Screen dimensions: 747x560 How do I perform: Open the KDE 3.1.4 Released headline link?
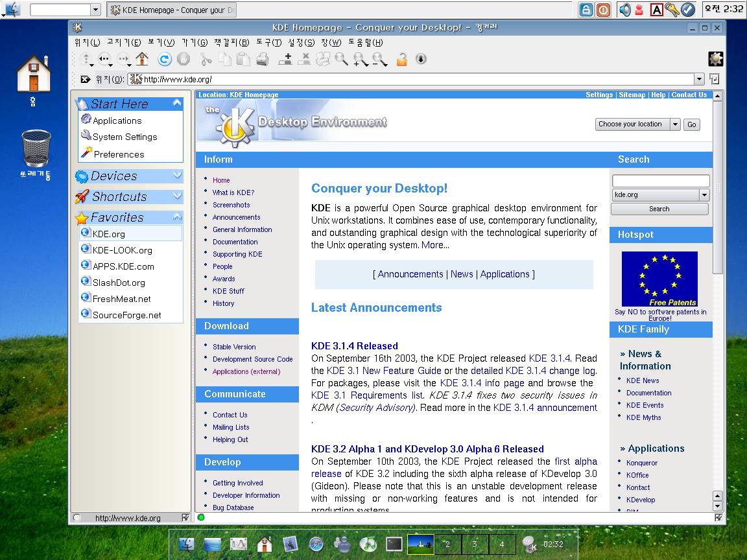coord(355,345)
